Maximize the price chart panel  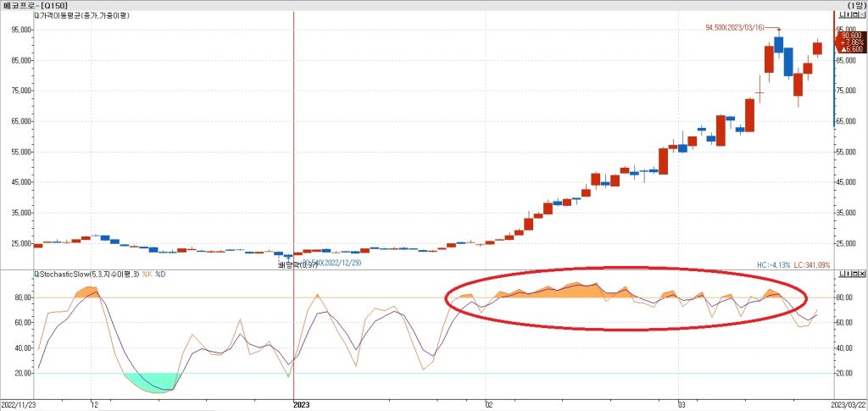[854, 15]
